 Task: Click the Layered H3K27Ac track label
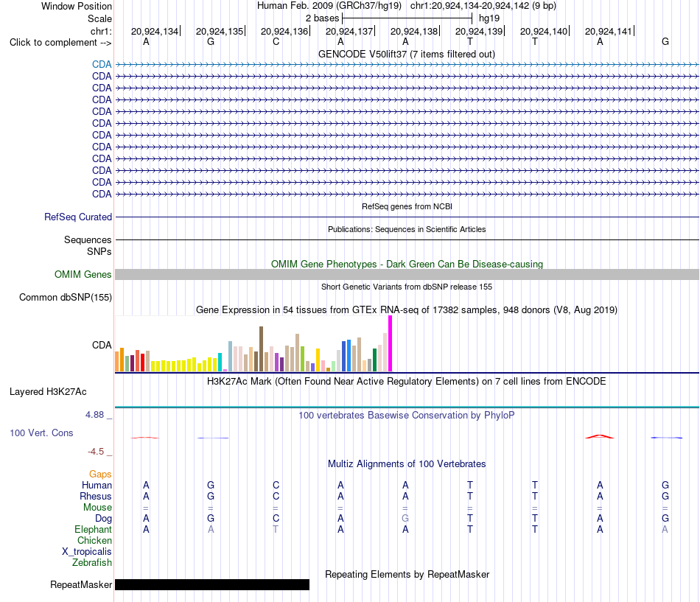click(x=48, y=392)
